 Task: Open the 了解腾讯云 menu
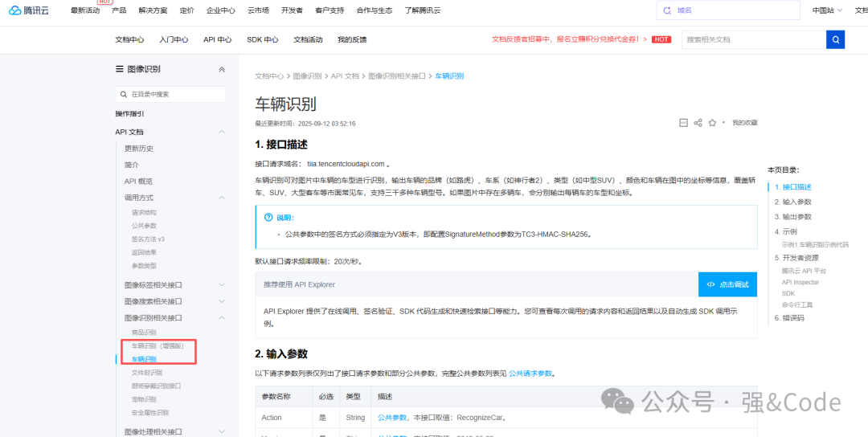[423, 10]
